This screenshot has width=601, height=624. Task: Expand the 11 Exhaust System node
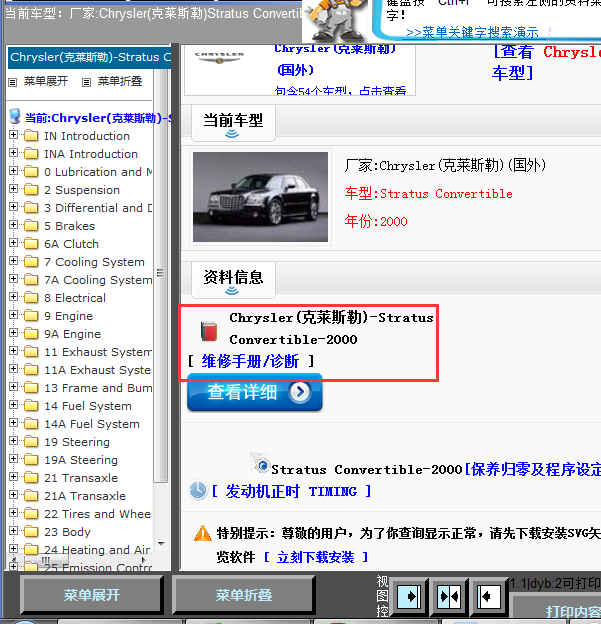click(14, 351)
